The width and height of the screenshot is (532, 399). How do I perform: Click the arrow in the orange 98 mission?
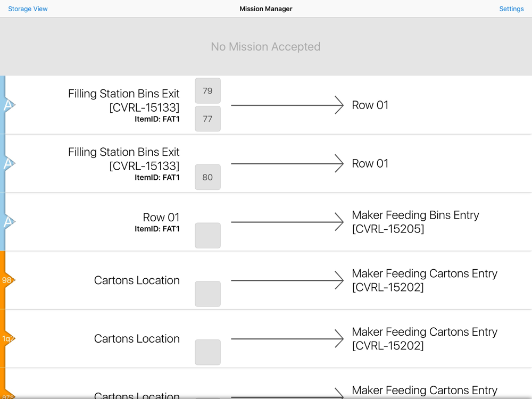(x=287, y=280)
